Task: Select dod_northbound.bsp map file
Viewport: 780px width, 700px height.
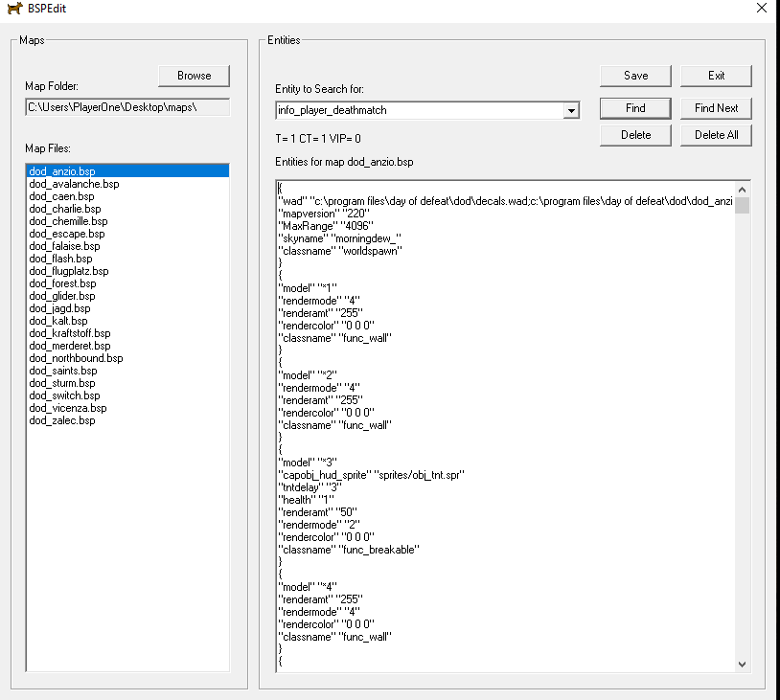Action: (127, 358)
